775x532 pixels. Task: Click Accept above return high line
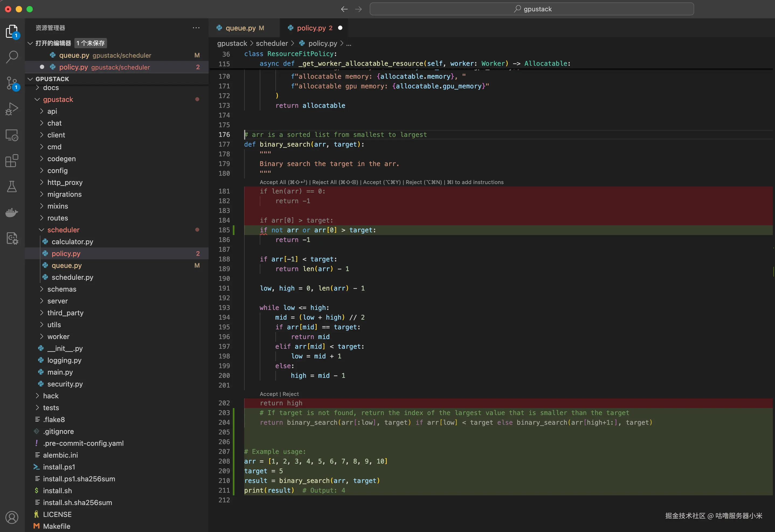point(268,394)
